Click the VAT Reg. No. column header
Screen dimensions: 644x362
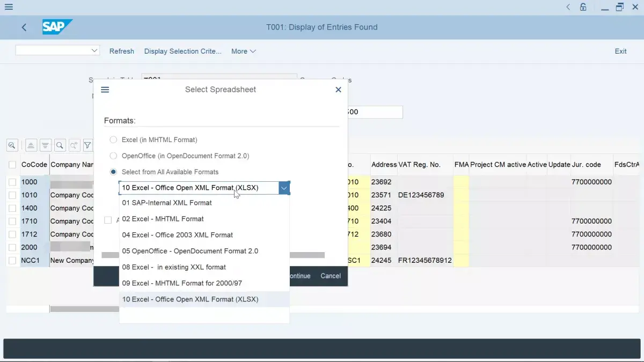click(425, 165)
